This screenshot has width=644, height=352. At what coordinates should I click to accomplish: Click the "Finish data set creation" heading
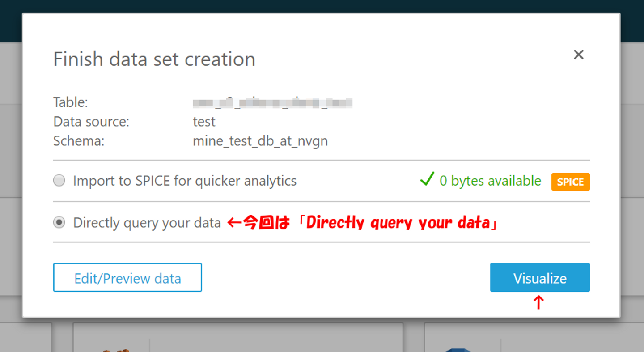click(154, 59)
